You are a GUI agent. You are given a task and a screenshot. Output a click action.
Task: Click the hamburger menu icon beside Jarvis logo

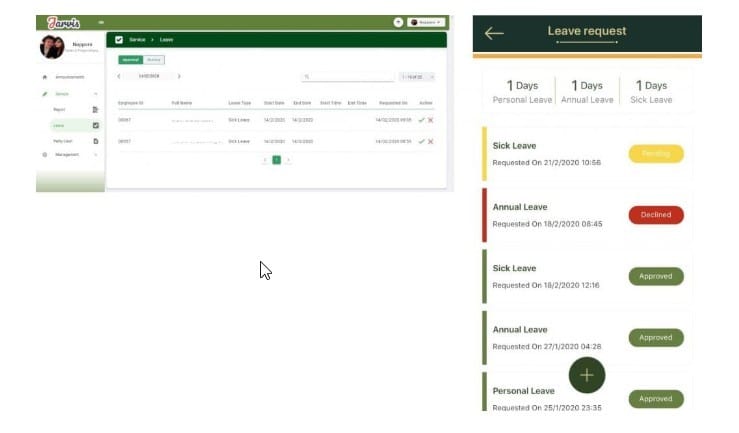click(x=101, y=22)
